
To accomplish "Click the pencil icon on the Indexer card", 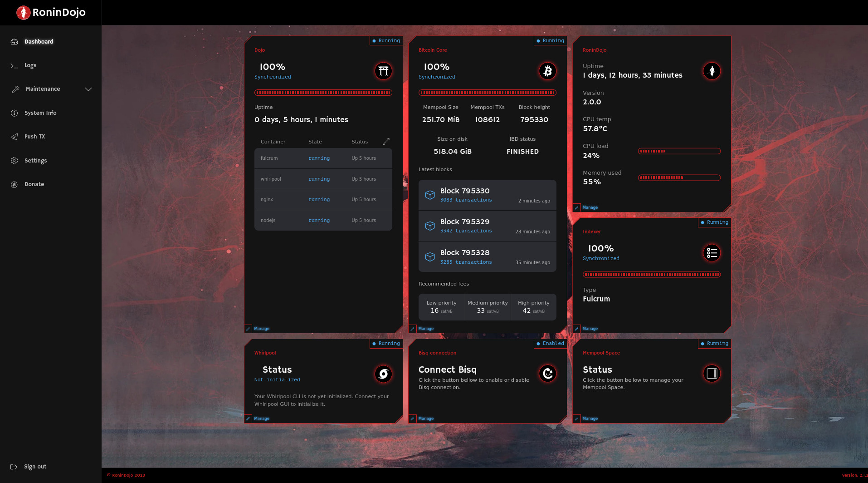I will [x=576, y=329].
